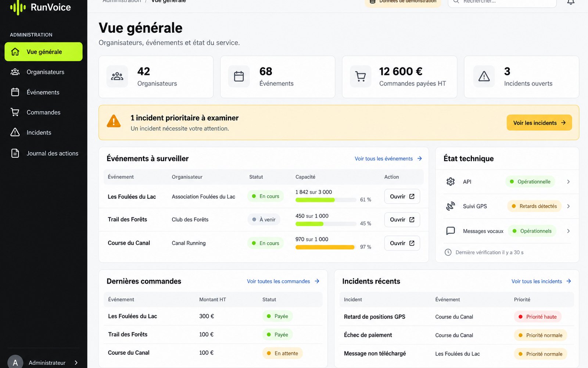Click the 61 % capacity bar for Les Foulées du Lac
The width and height of the screenshot is (588, 368).
click(326, 200)
